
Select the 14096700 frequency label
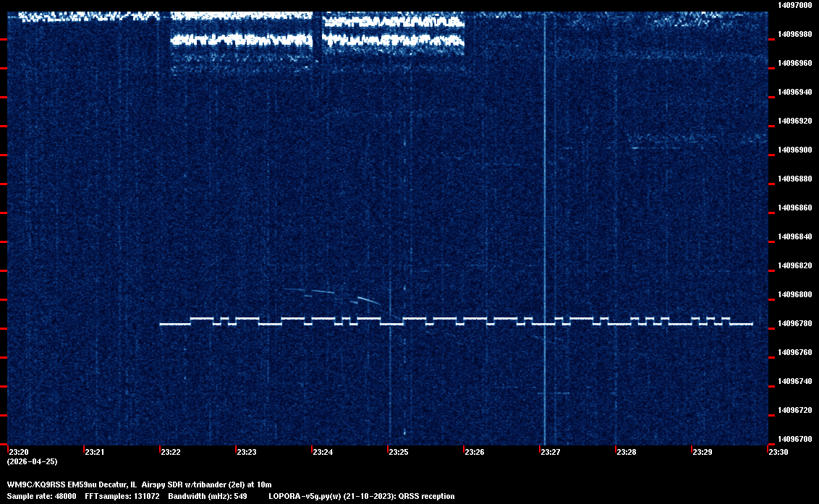[795, 439]
